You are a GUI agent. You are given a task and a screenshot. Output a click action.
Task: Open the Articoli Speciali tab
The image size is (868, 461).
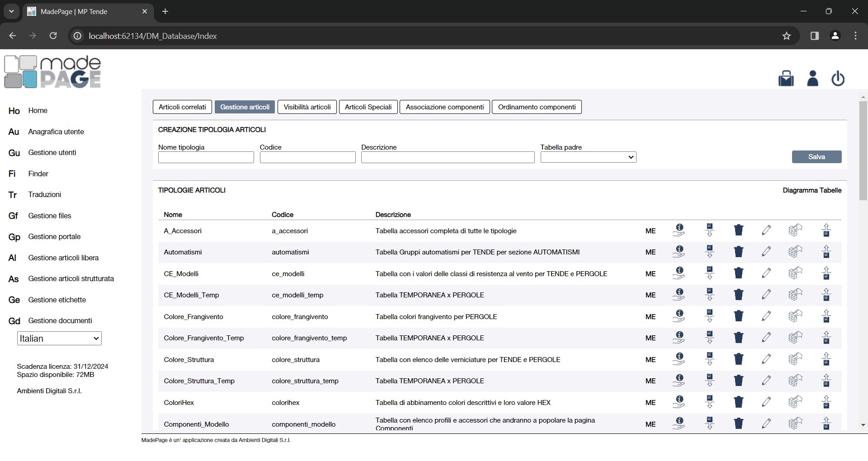tap(368, 107)
